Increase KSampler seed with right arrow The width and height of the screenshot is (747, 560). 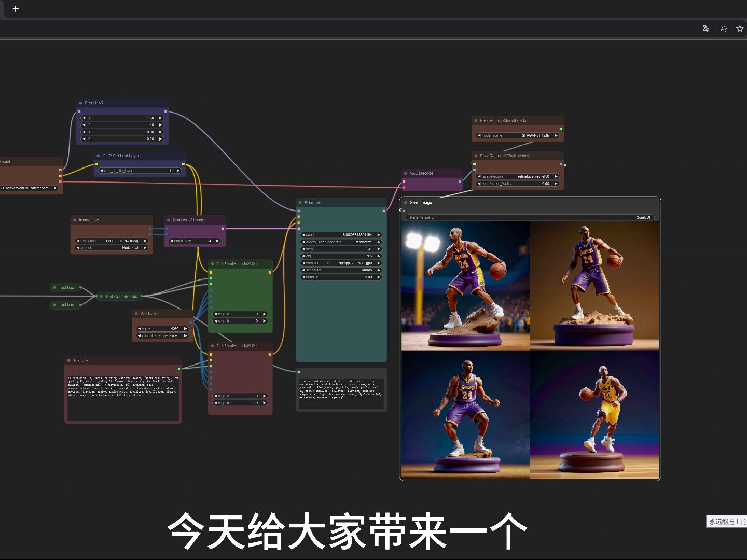379,235
